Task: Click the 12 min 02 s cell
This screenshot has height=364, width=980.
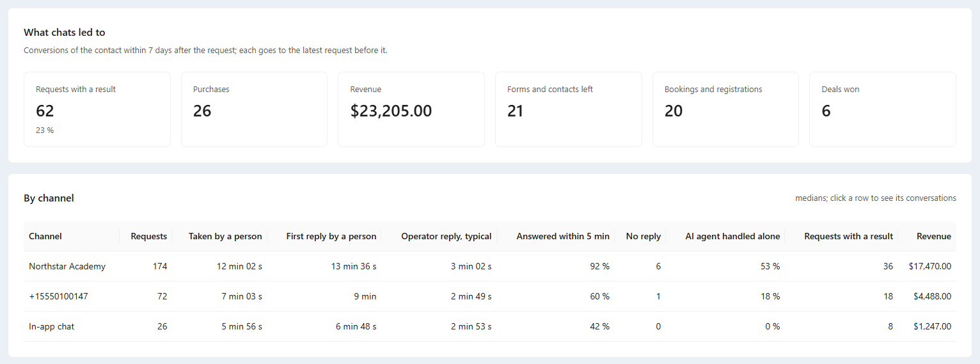Action: 239,266
